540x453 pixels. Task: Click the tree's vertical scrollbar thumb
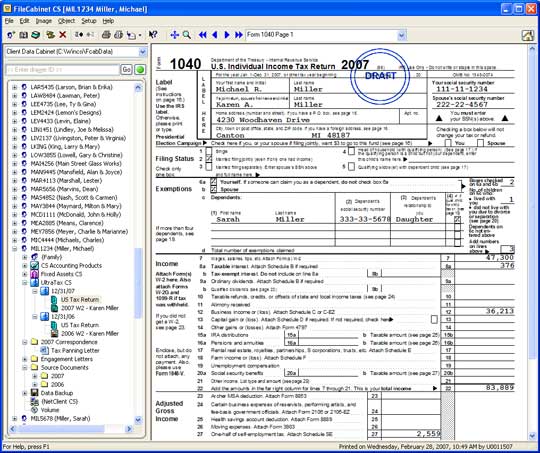point(138,283)
